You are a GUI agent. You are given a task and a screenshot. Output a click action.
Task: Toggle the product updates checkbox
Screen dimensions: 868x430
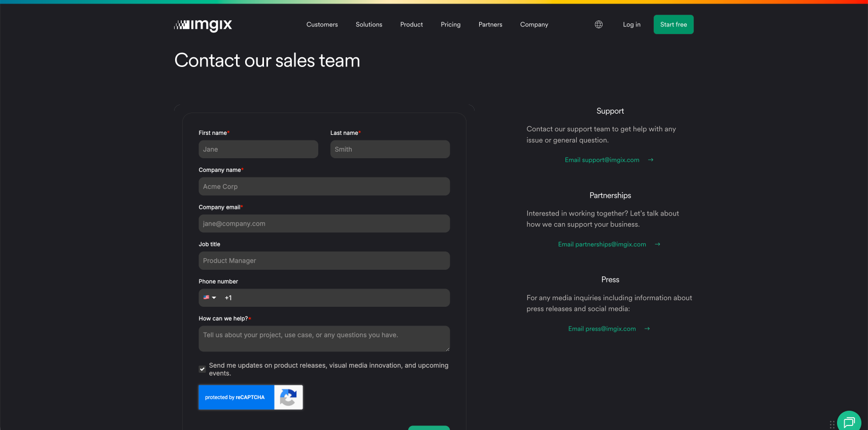click(202, 369)
